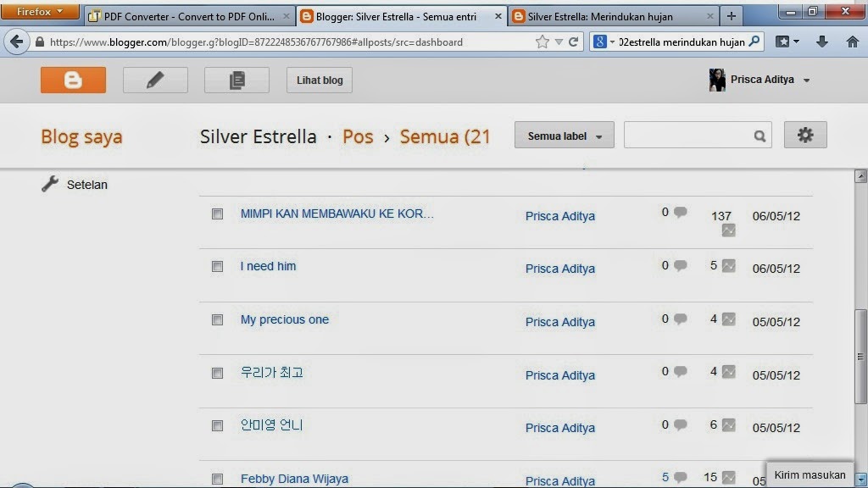868x488 pixels.
Task: Tick checkbox for I need him post
Action: pos(217,267)
